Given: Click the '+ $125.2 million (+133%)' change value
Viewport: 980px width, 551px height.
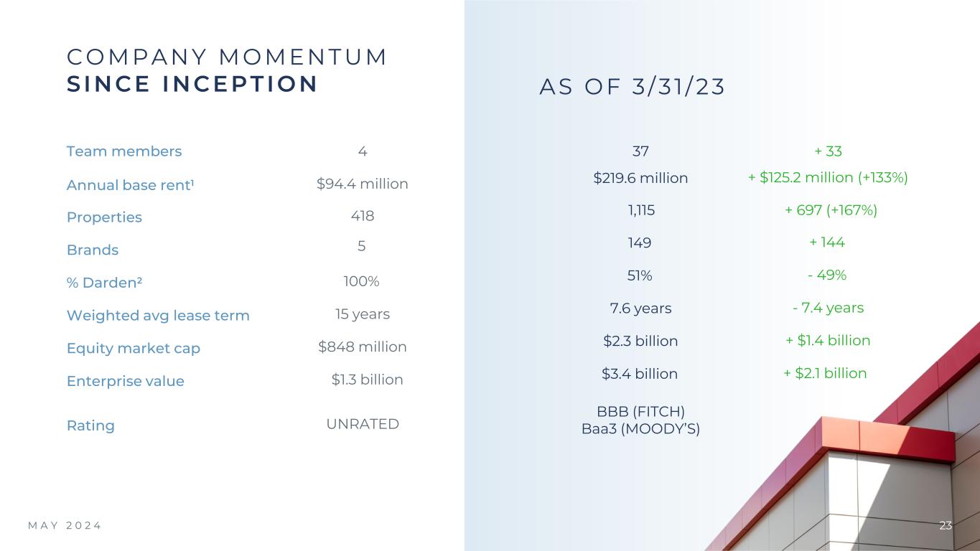Looking at the screenshot, I should tap(829, 178).
